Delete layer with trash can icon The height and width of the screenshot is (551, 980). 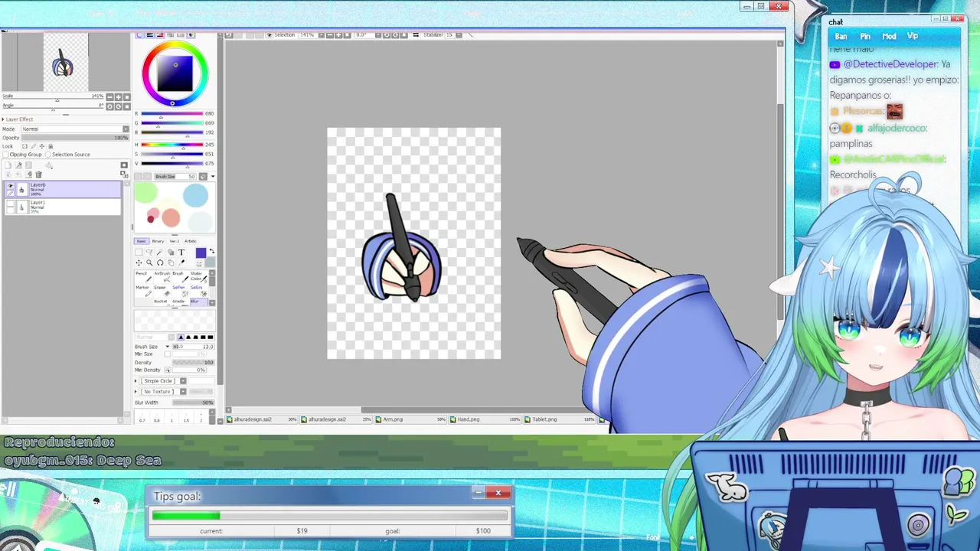[x=38, y=174]
